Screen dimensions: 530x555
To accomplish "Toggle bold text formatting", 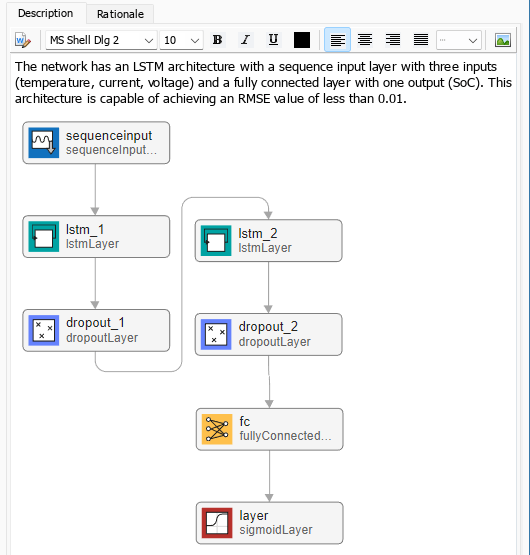I will pyautogui.click(x=217, y=40).
